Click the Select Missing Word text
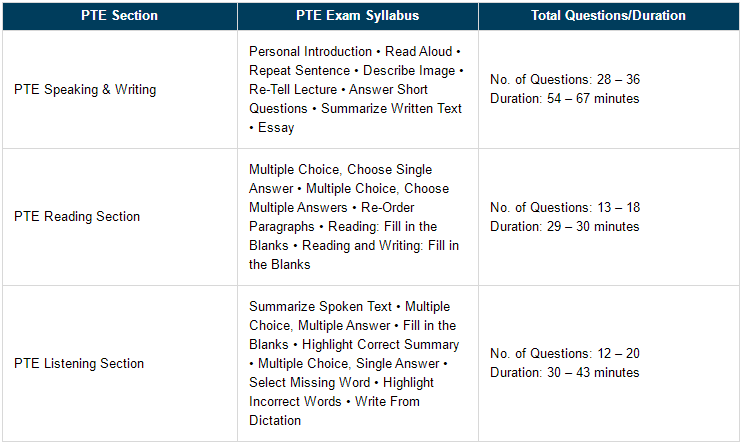Viewport: 742px width, 444px height. tap(309, 382)
